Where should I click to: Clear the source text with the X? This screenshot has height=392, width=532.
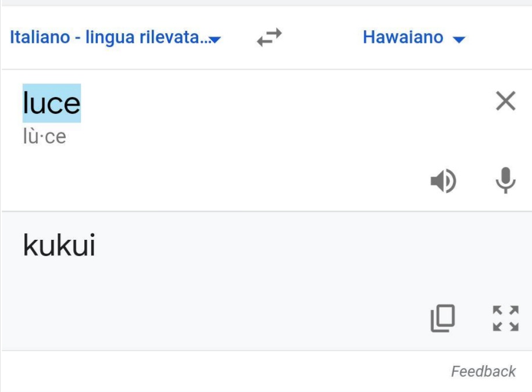tap(505, 102)
